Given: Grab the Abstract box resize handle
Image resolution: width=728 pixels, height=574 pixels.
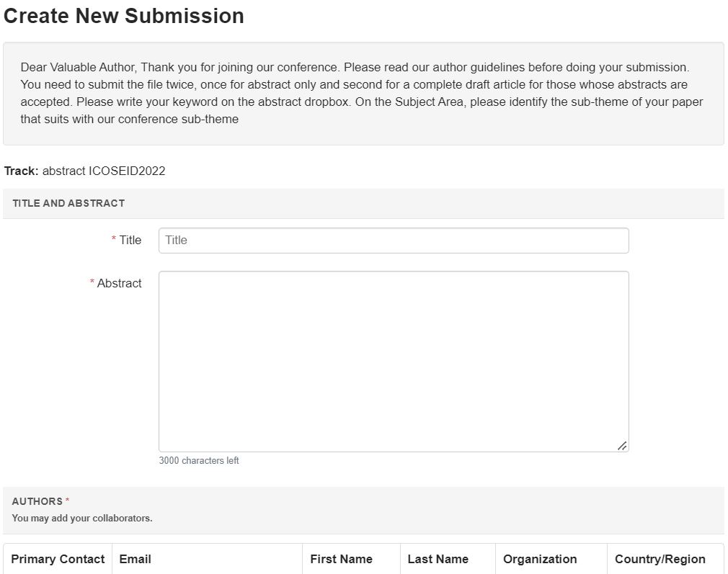Looking at the screenshot, I should pyautogui.click(x=622, y=446).
